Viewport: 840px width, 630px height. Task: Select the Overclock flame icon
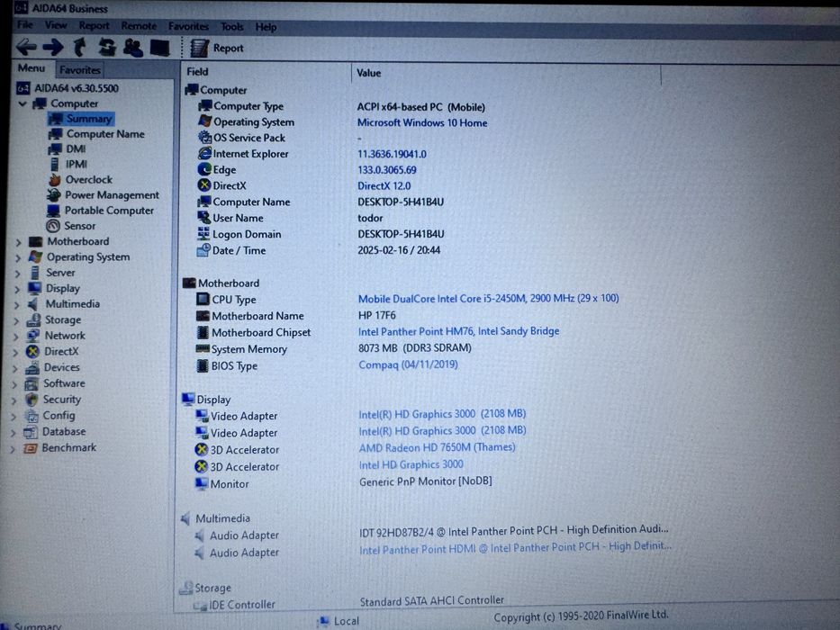54,179
